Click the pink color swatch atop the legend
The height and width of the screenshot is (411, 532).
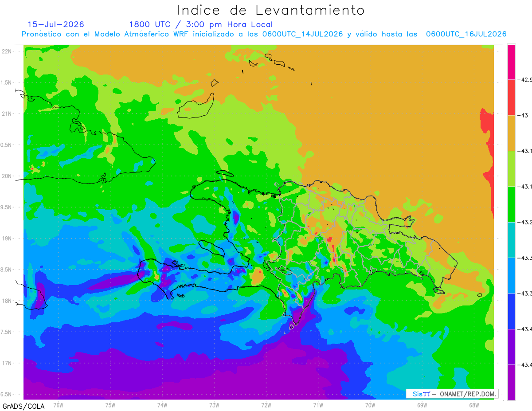pos(511,62)
